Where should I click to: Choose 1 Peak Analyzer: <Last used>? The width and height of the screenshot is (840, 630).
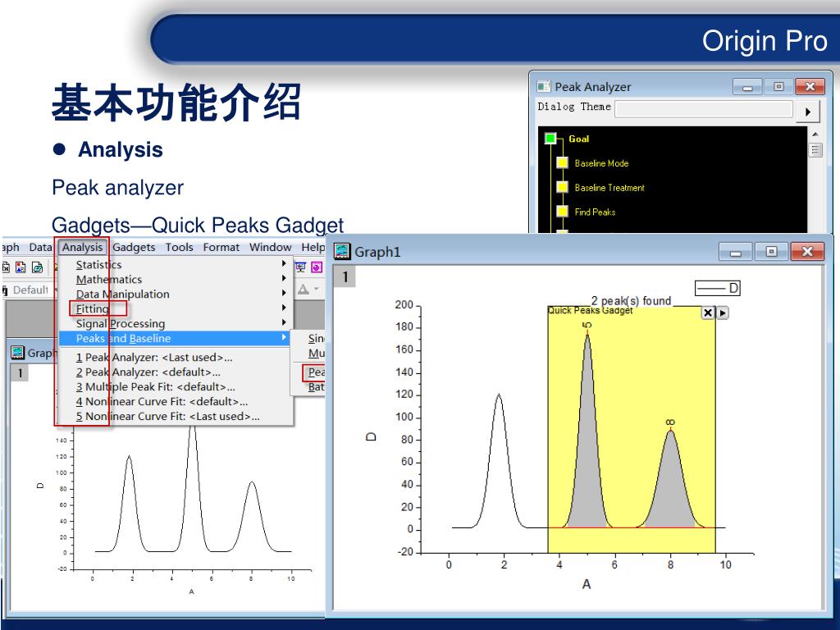pyautogui.click(x=176, y=358)
